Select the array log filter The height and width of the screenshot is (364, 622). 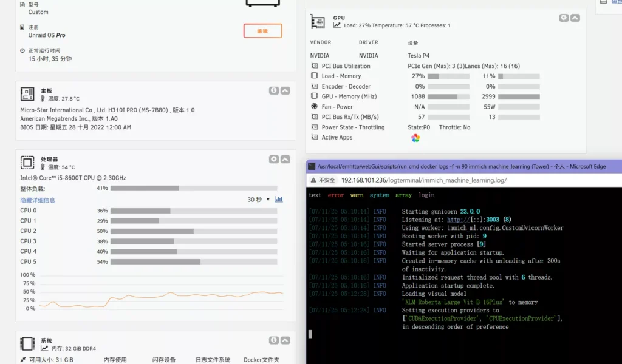(x=403, y=195)
